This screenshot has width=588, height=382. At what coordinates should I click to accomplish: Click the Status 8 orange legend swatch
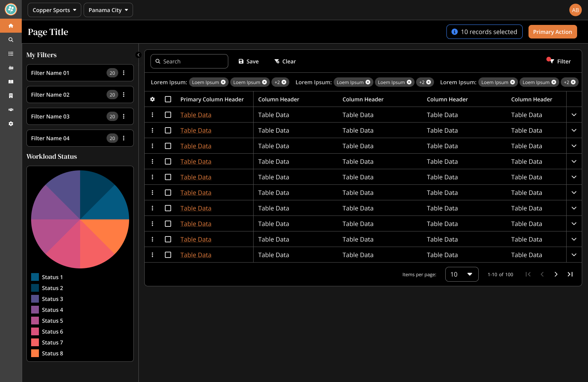tap(35, 354)
